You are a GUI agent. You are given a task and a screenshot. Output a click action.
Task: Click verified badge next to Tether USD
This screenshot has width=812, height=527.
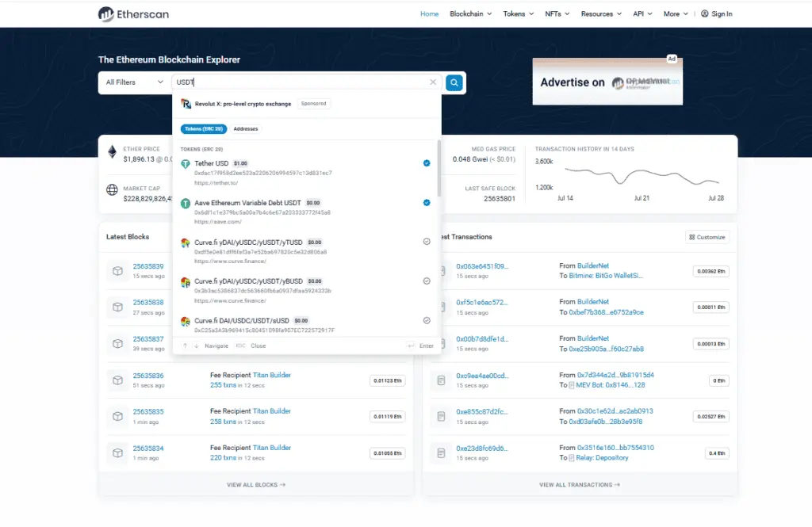pyautogui.click(x=427, y=163)
